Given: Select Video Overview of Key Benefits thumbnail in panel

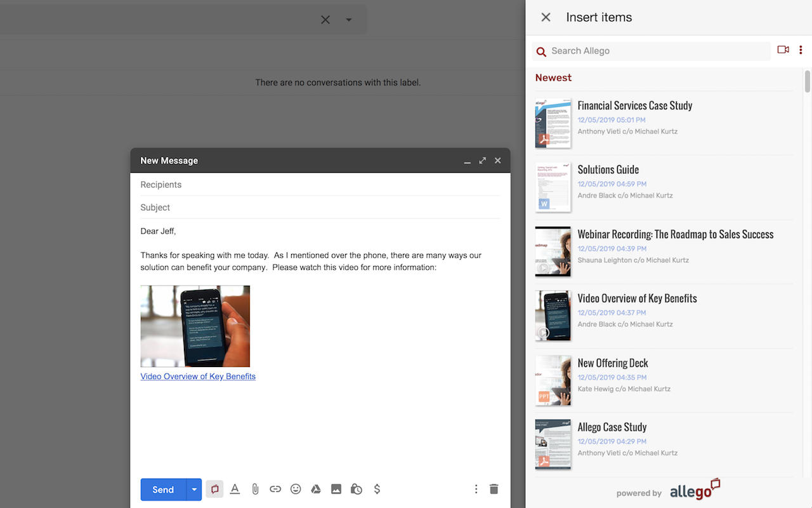Looking at the screenshot, I should tap(553, 316).
